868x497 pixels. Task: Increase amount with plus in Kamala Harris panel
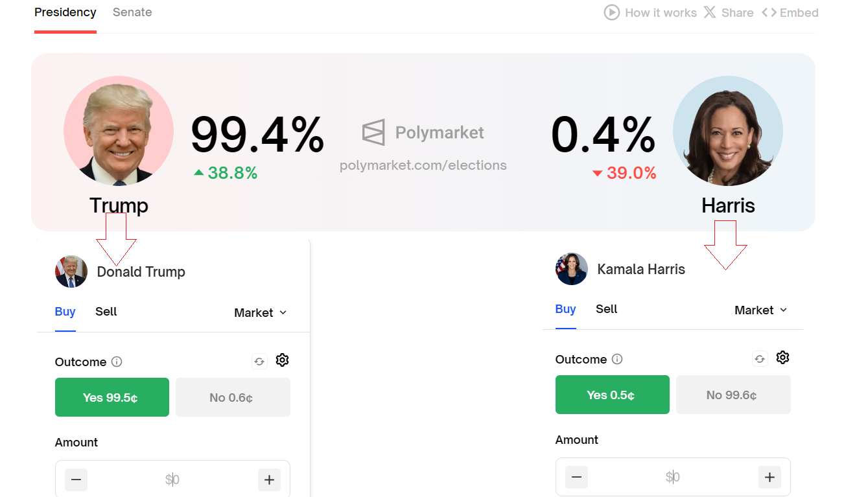pyautogui.click(x=769, y=478)
